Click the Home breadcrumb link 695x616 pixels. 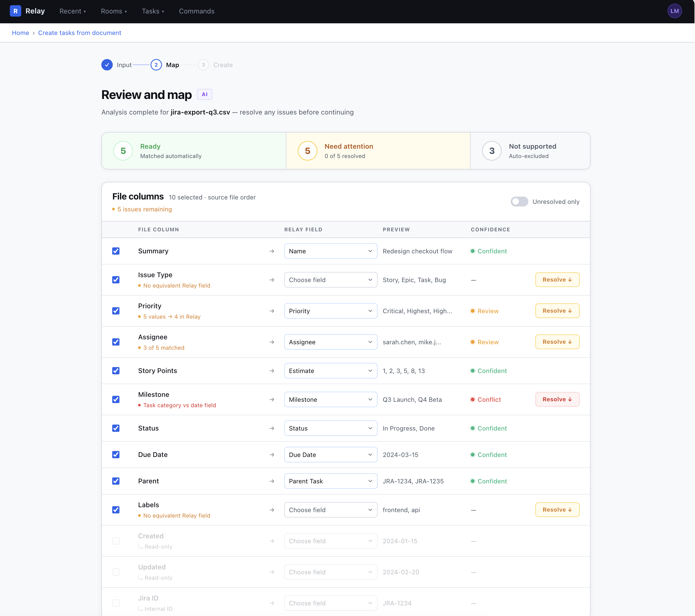pos(20,33)
